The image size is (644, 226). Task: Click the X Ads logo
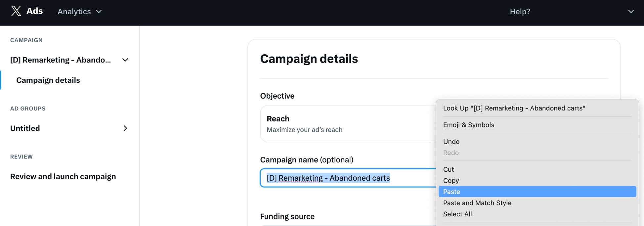(26, 11)
